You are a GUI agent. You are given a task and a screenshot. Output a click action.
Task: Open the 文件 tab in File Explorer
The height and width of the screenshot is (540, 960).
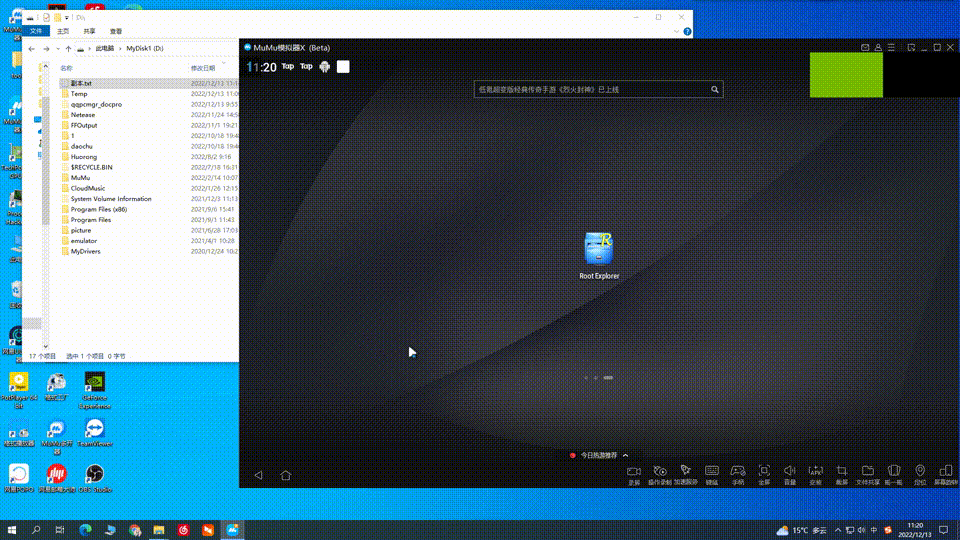(36, 31)
